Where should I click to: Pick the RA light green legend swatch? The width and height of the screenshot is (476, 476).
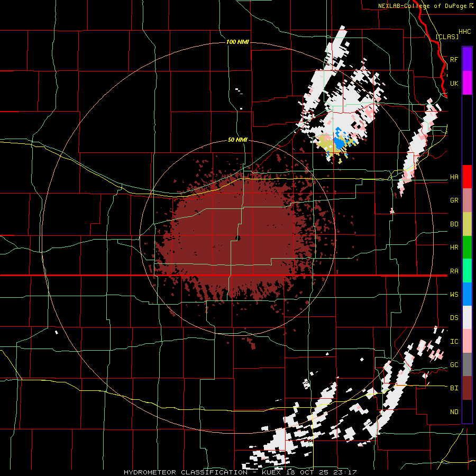point(467,271)
